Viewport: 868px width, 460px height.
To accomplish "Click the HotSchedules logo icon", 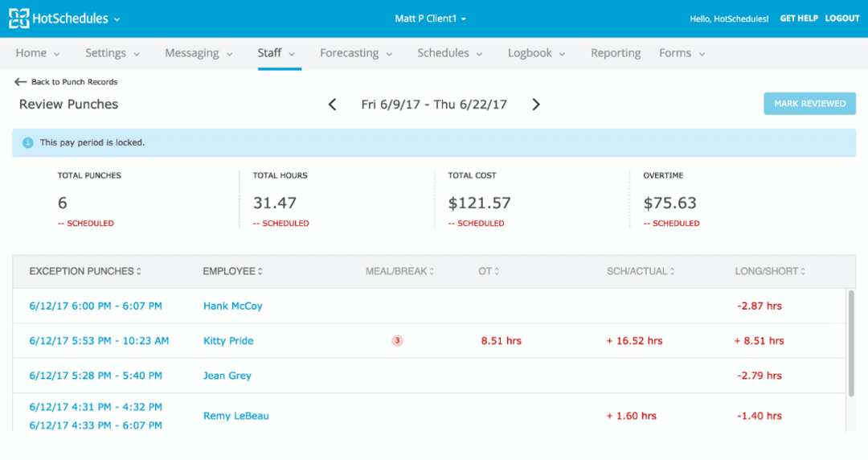I will (x=19, y=18).
